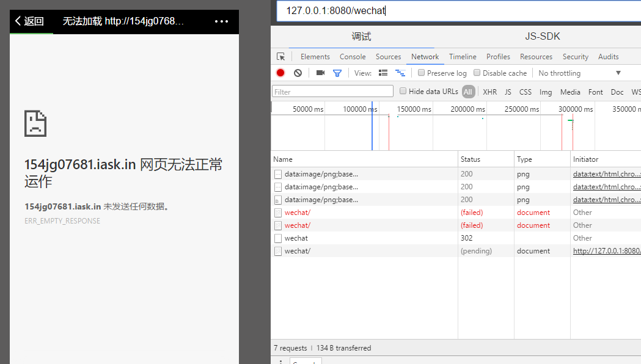Select the first failed wechat/ request

pyautogui.click(x=456, y=213)
